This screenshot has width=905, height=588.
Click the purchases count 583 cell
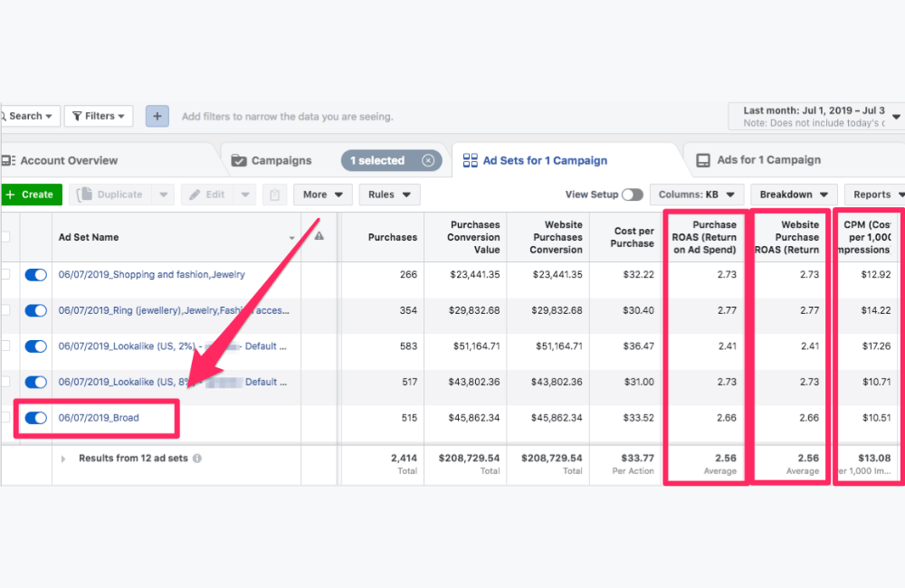coord(408,346)
